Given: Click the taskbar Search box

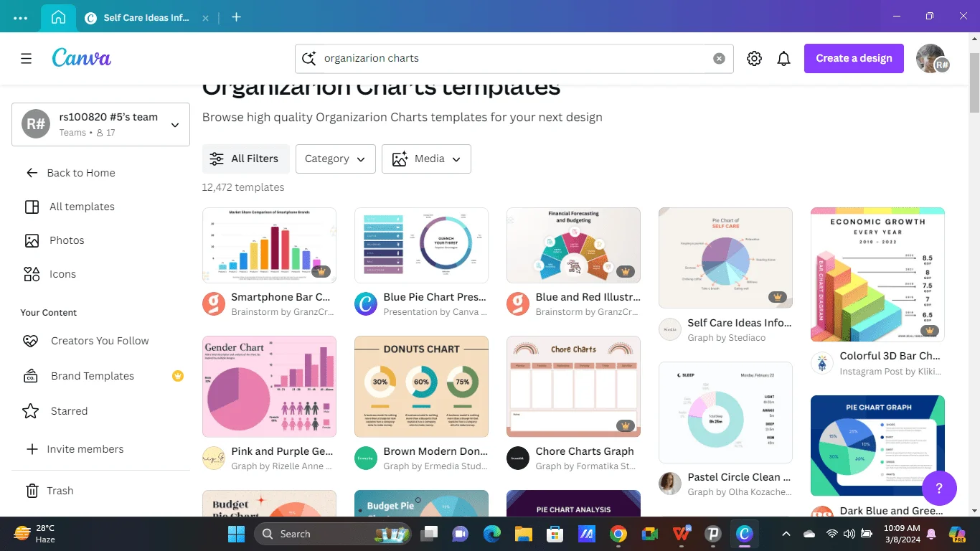Looking at the screenshot, I should (x=334, y=534).
